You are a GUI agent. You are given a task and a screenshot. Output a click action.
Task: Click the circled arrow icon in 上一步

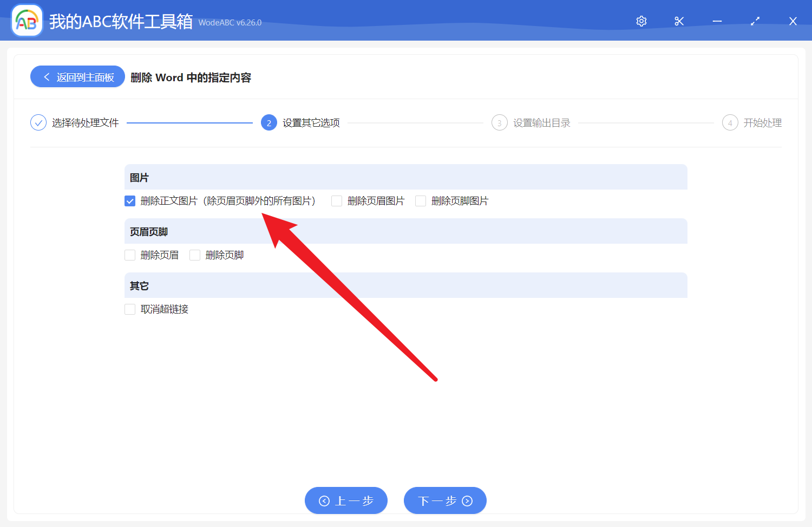325,500
